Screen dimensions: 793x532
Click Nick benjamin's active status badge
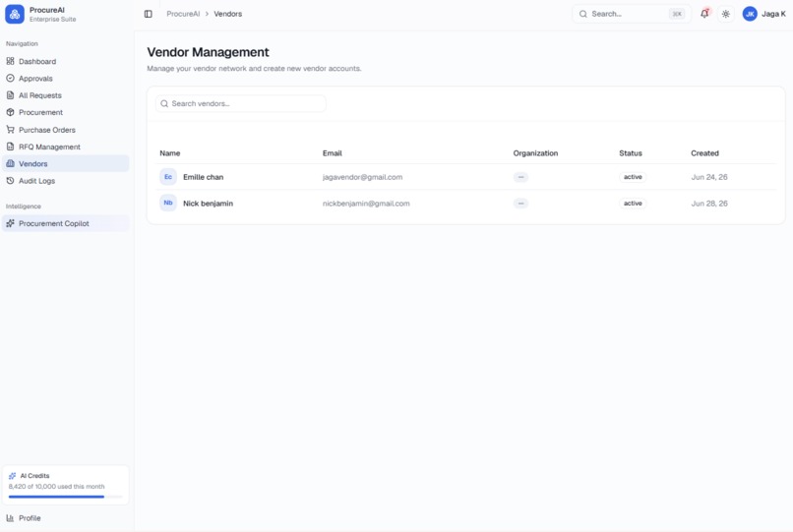tap(633, 204)
